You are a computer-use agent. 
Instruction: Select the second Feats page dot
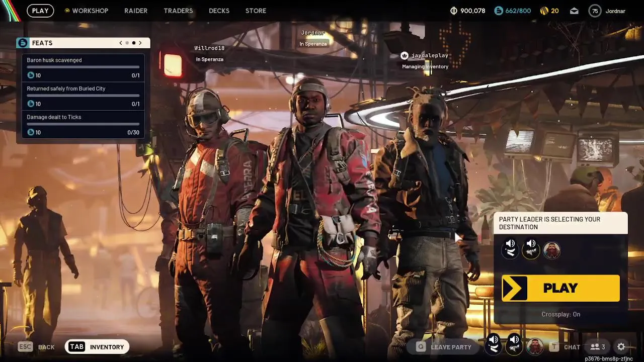tap(134, 43)
